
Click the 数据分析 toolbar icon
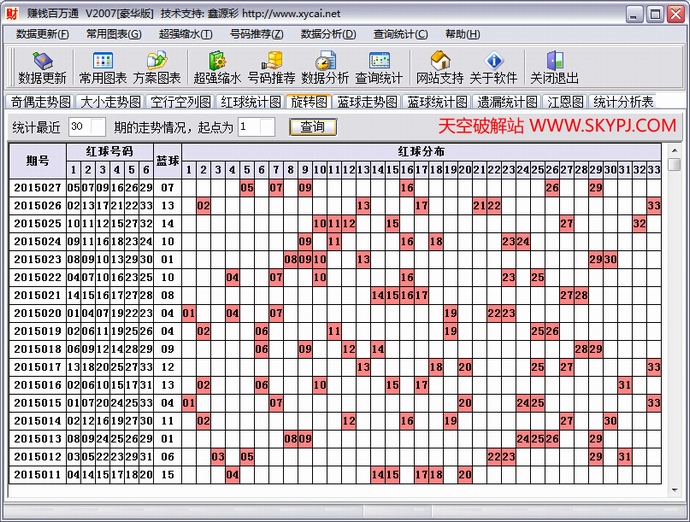coord(325,67)
